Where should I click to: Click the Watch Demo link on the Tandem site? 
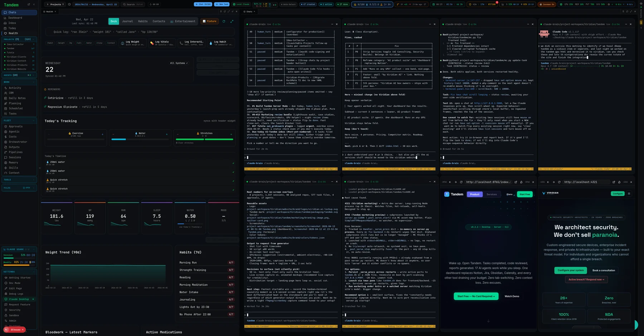coord(512,296)
